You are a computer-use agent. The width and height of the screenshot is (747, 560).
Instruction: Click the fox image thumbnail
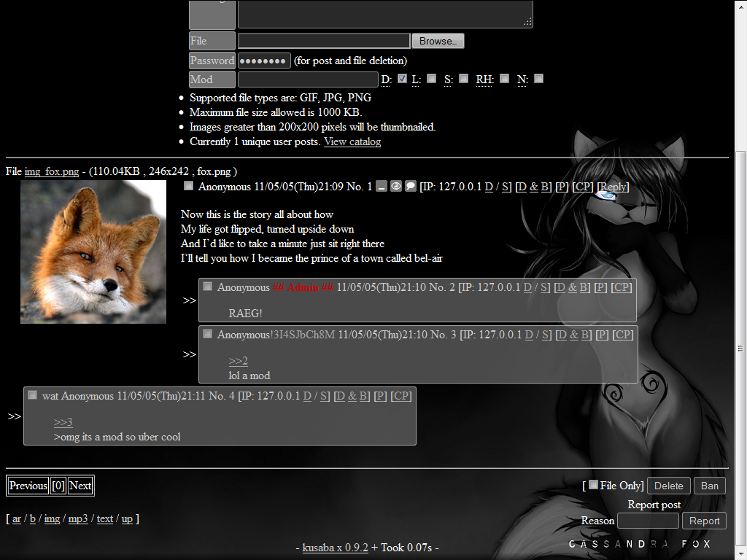click(x=93, y=252)
